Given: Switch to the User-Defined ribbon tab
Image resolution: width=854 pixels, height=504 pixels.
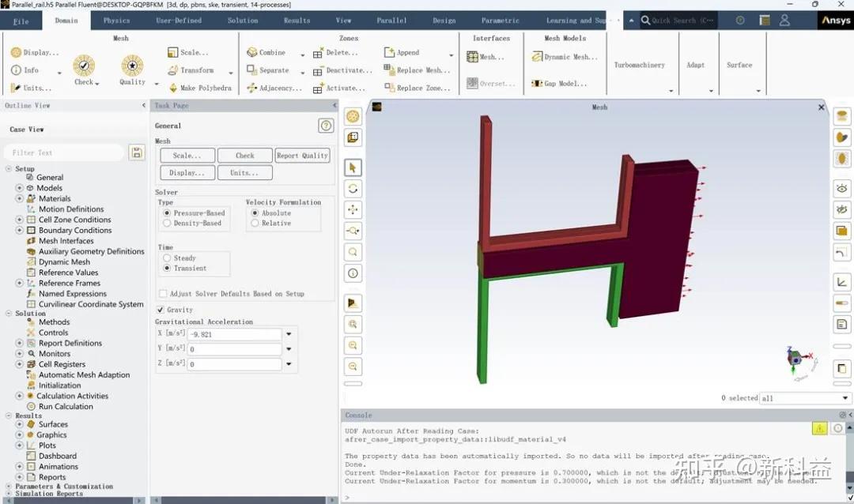Looking at the screenshot, I should tap(179, 21).
